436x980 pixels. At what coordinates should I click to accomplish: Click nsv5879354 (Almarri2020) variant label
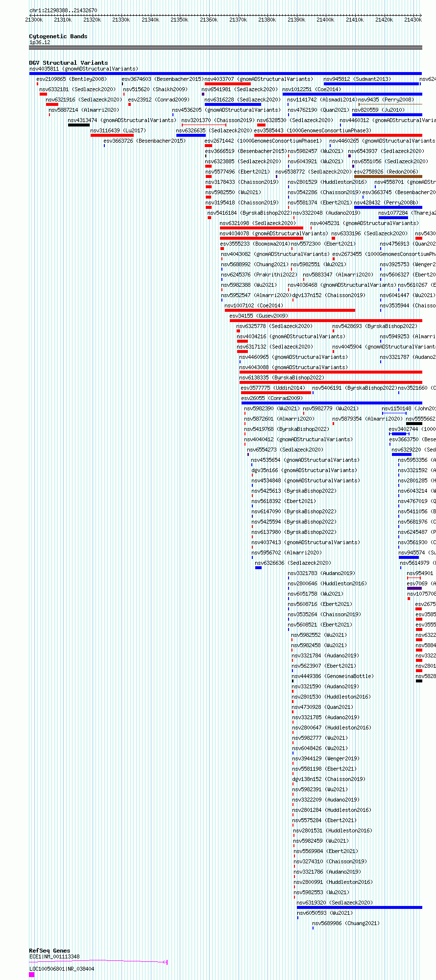(367, 419)
